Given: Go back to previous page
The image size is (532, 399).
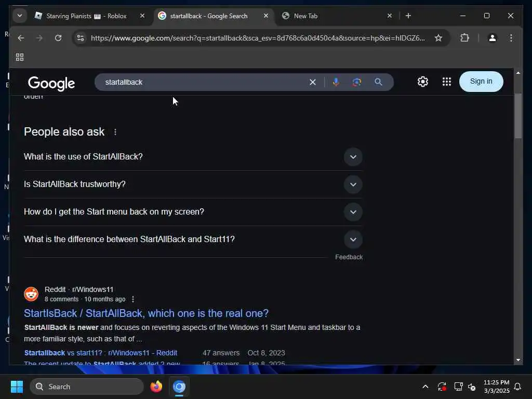Looking at the screenshot, I should pos(21,38).
